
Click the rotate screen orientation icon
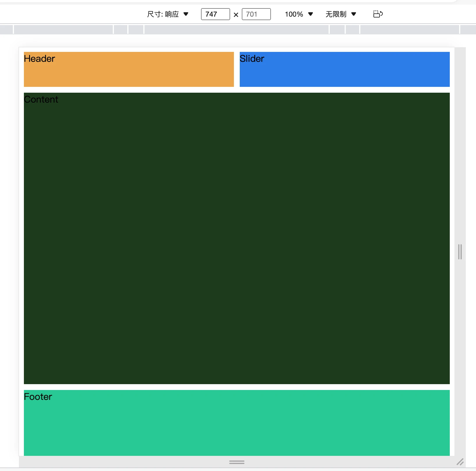coord(378,14)
